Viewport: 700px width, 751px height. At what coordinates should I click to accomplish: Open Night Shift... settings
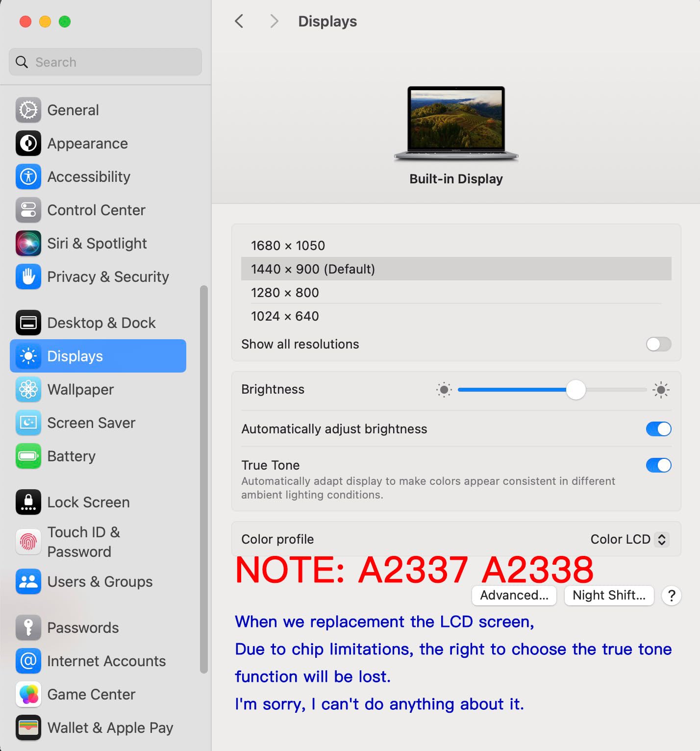point(609,596)
